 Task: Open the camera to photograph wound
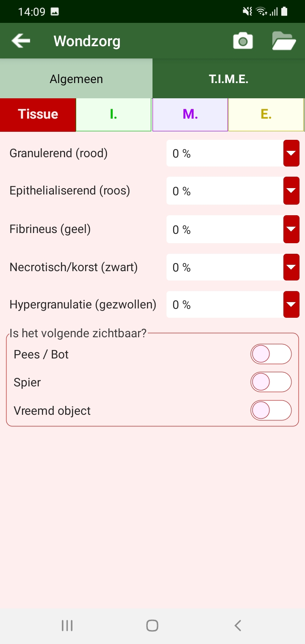243,42
